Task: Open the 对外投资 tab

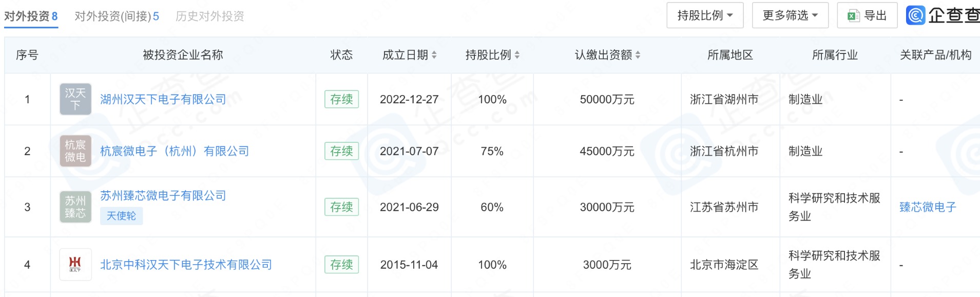Action: (x=31, y=16)
